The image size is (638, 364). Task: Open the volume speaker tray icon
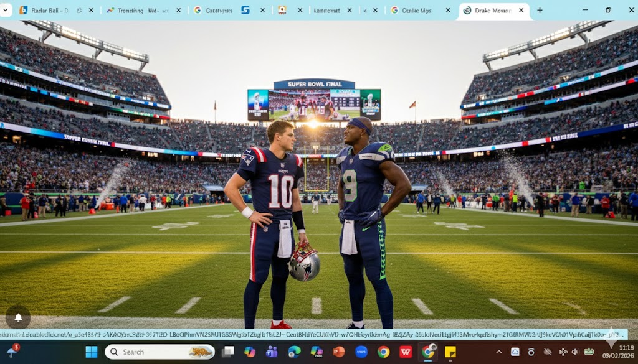pos(575,352)
